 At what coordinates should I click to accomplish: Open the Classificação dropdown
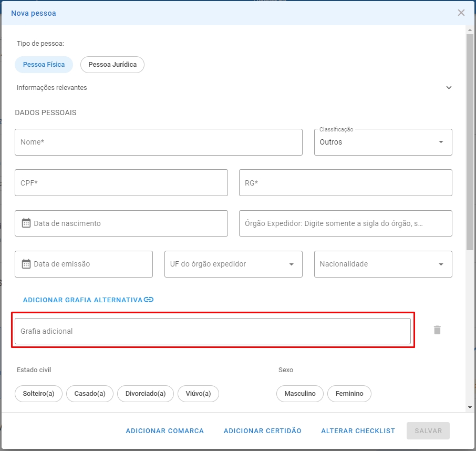point(383,142)
